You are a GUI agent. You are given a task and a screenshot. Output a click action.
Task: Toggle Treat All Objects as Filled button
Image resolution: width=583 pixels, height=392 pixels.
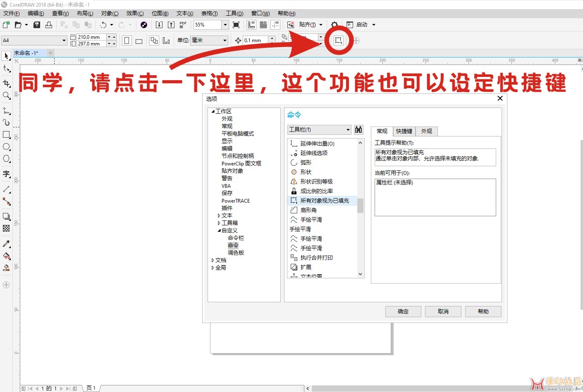[338, 40]
